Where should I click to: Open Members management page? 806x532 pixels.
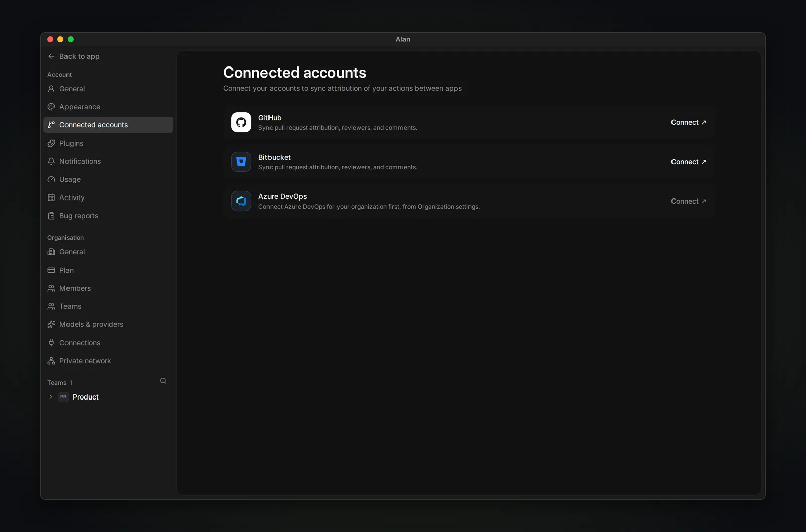pos(108,288)
